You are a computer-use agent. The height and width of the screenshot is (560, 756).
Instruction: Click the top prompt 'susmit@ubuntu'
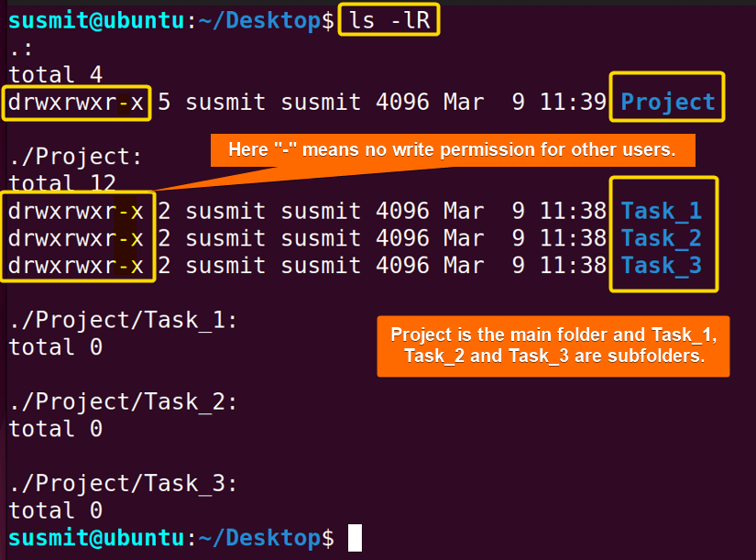click(96, 21)
